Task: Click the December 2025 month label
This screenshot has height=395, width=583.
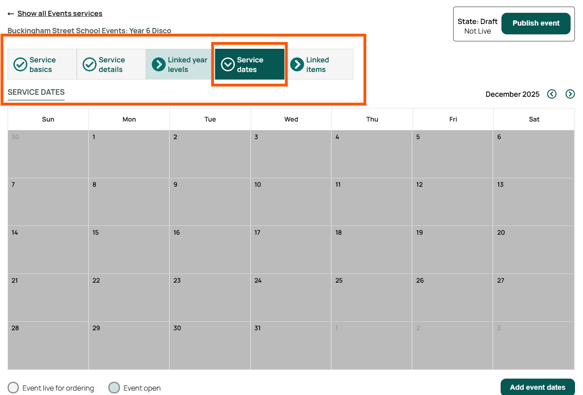Action: [x=512, y=94]
